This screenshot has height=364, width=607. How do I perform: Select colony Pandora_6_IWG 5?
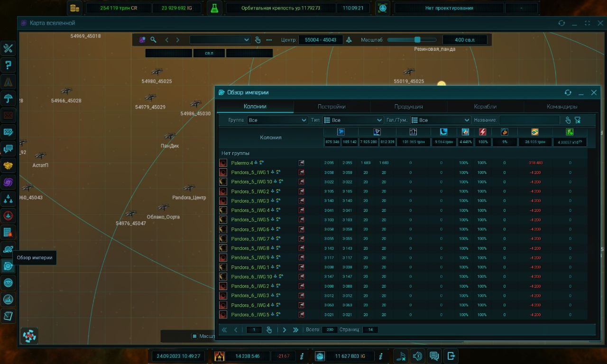tap(250, 315)
